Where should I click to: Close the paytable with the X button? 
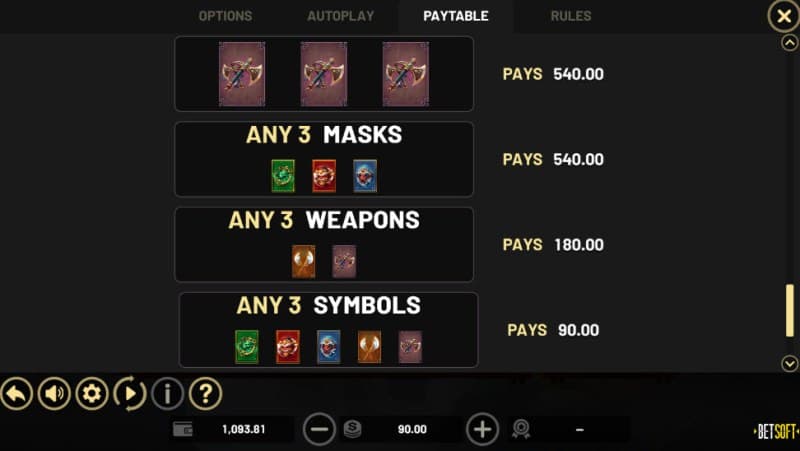click(784, 16)
